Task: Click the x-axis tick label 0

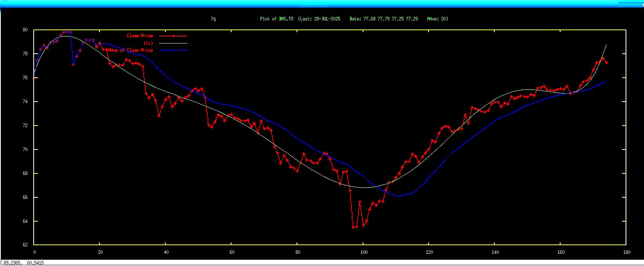Action: click(34, 252)
